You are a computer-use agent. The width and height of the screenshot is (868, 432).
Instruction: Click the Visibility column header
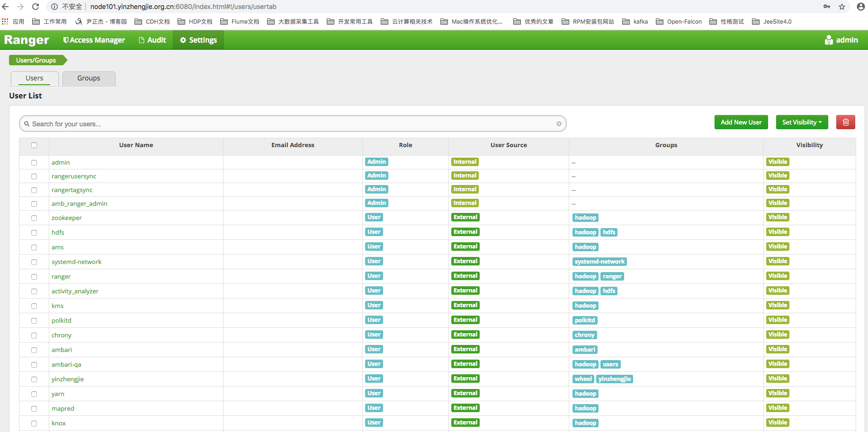click(810, 145)
